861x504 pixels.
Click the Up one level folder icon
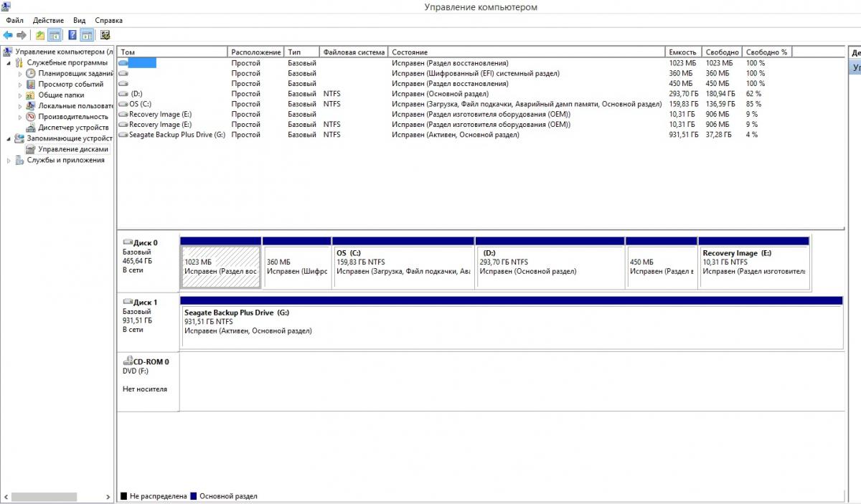coord(40,35)
